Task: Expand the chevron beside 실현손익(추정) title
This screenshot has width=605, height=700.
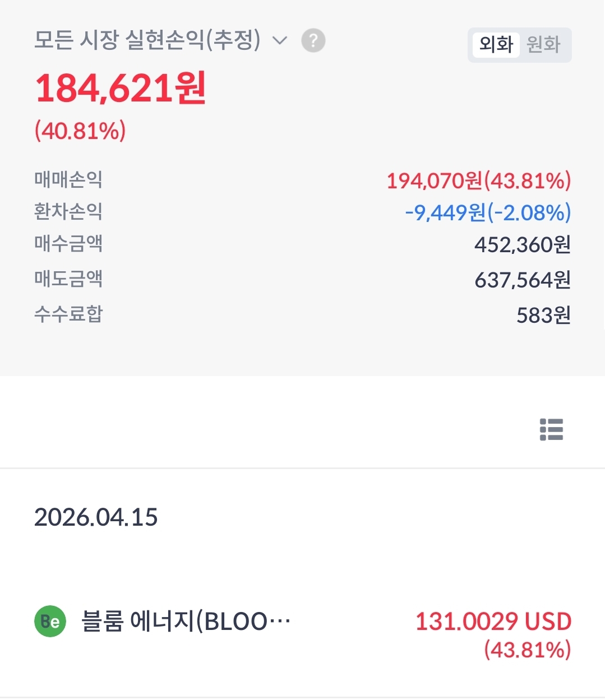Action: coord(279,41)
